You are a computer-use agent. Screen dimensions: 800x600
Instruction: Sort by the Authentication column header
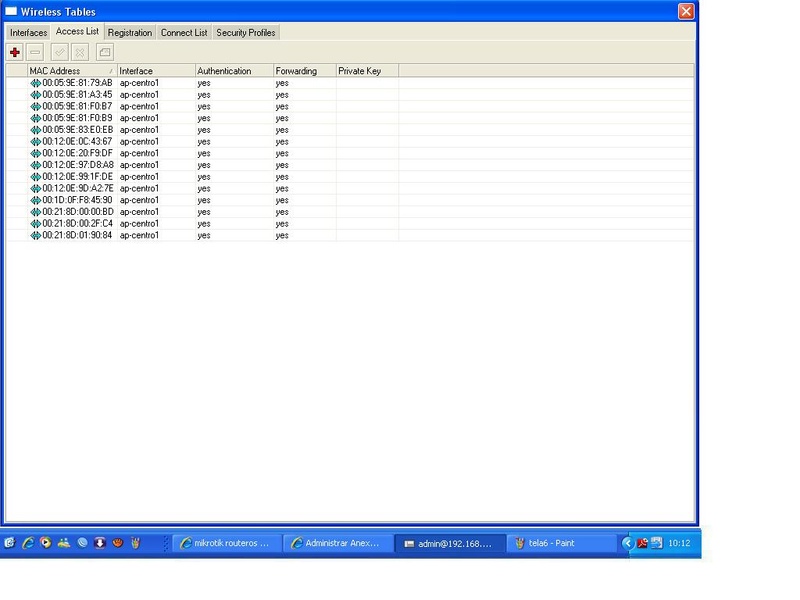point(234,71)
